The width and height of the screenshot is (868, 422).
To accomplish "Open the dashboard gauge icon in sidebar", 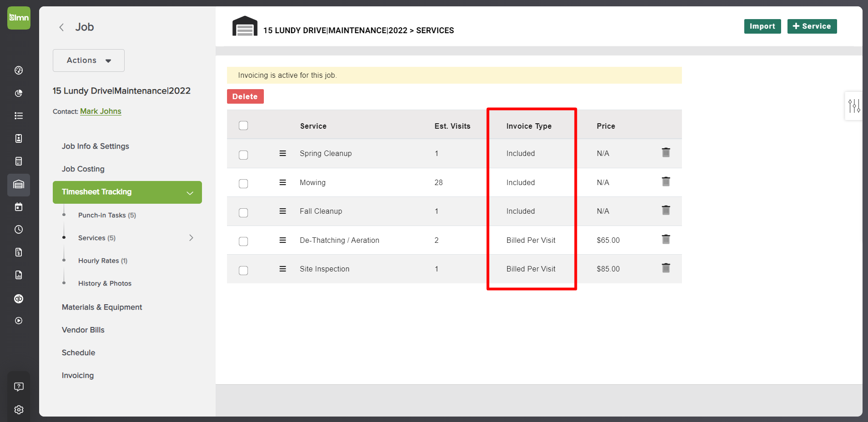I will (x=18, y=70).
